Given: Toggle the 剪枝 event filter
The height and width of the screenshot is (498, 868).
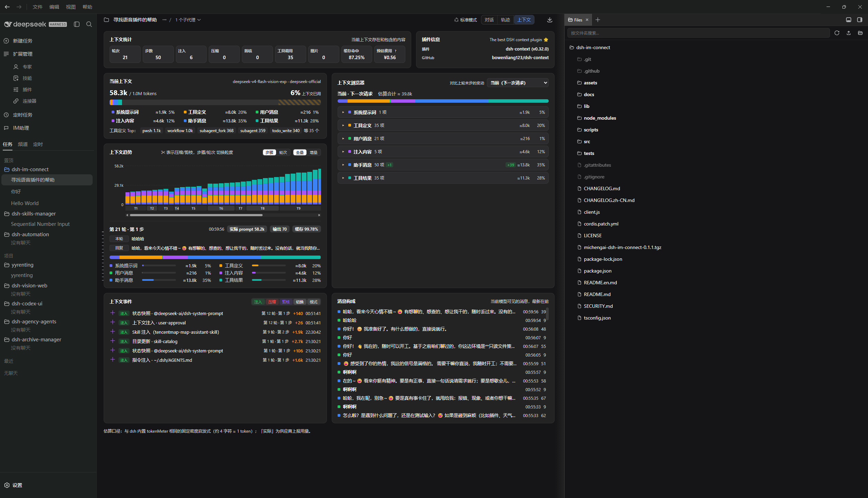Looking at the screenshot, I should point(286,302).
